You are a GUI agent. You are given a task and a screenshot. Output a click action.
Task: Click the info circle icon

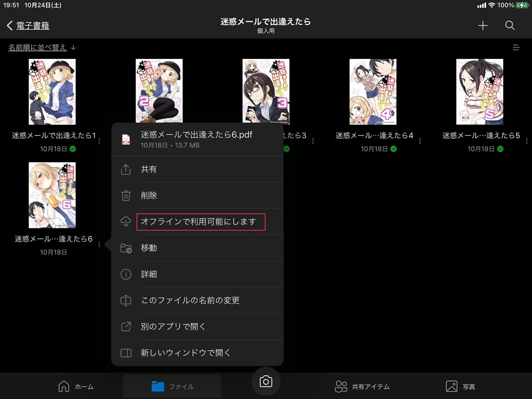pos(126,274)
